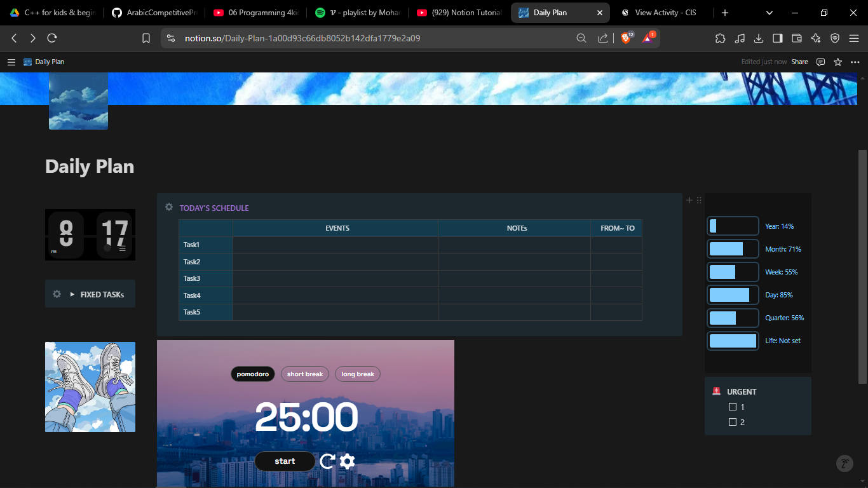Select the short break timer mode

point(305,374)
